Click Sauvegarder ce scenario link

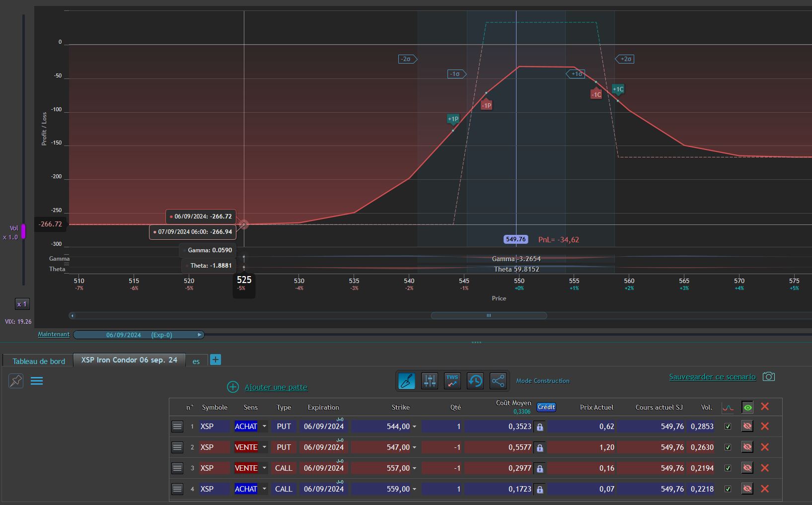[x=712, y=377]
